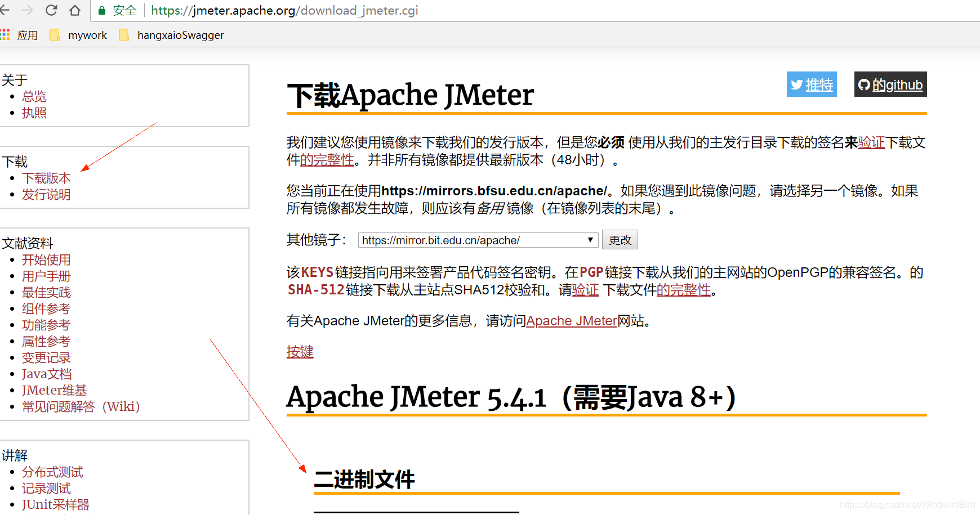The width and height of the screenshot is (980, 515).
Task: Open JUnit采样器 link
Action: pos(56,504)
